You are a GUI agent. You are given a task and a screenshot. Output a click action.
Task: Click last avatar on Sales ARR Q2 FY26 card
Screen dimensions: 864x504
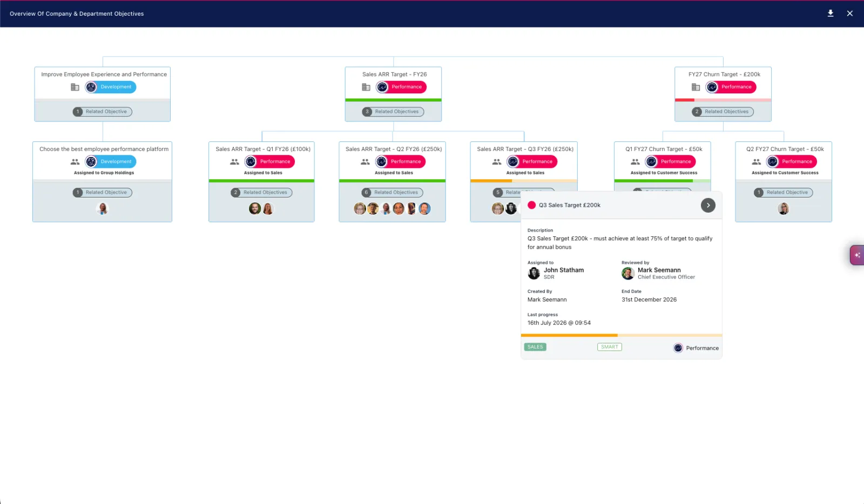(x=424, y=209)
